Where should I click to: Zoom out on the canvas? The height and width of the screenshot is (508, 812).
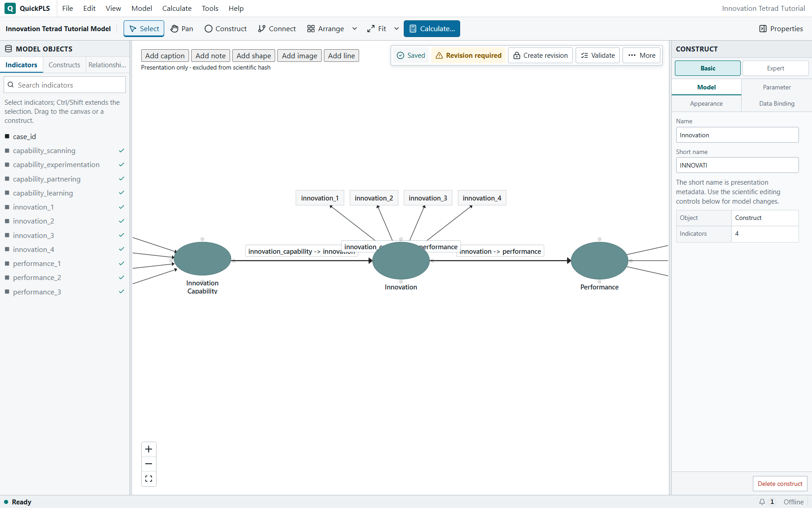149,464
